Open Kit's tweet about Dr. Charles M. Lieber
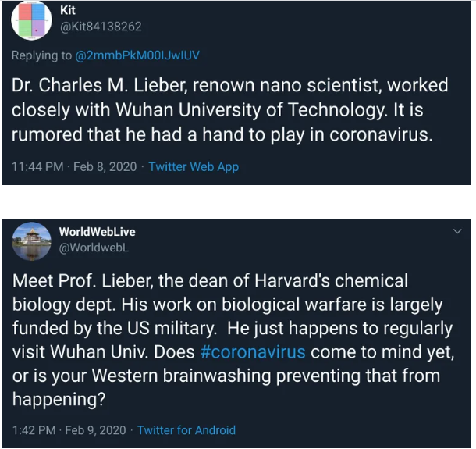This screenshot has height=449, width=476. pos(234,109)
